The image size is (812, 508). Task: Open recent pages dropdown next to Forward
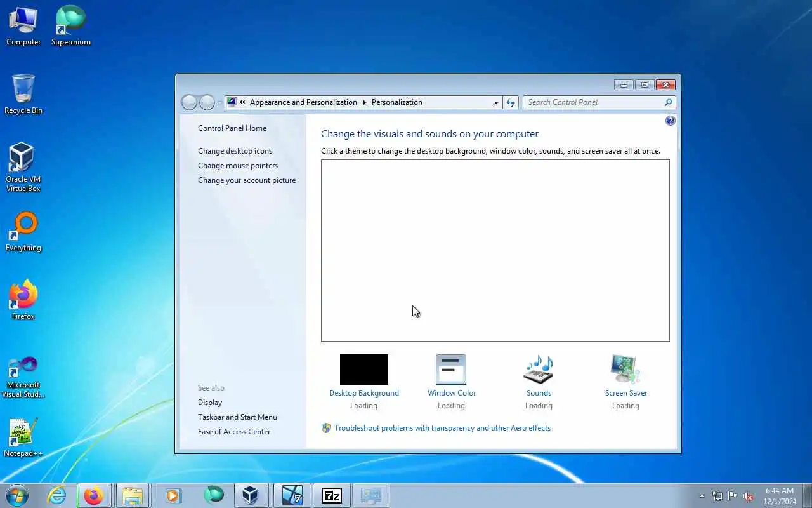219,102
